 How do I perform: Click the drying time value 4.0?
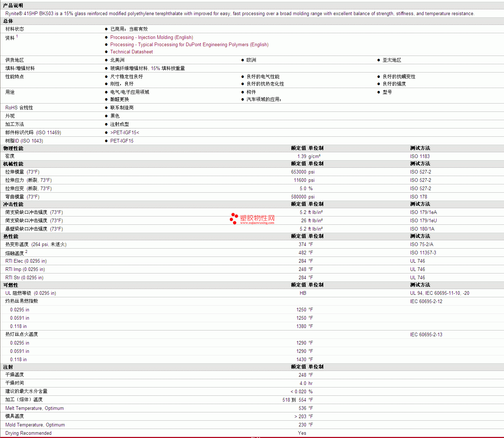(303, 384)
